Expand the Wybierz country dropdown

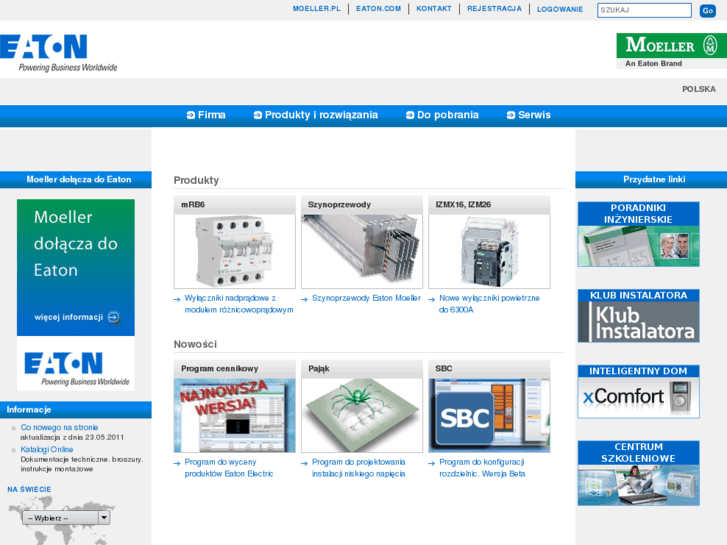pos(66,518)
